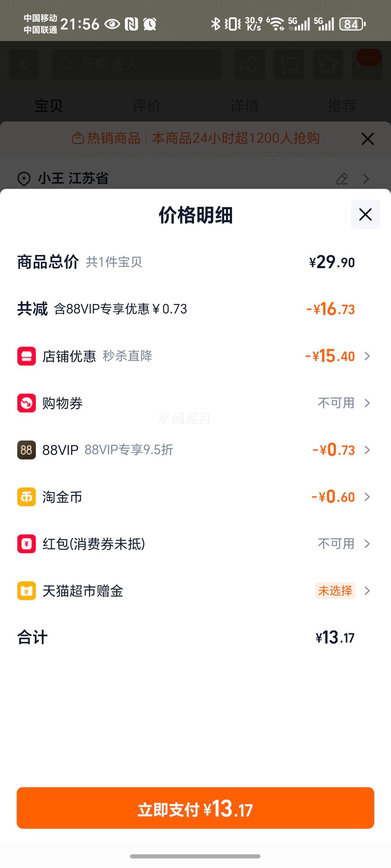Dismiss the 热销商品 hot-sale banner
391x868 pixels.
(368, 139)
